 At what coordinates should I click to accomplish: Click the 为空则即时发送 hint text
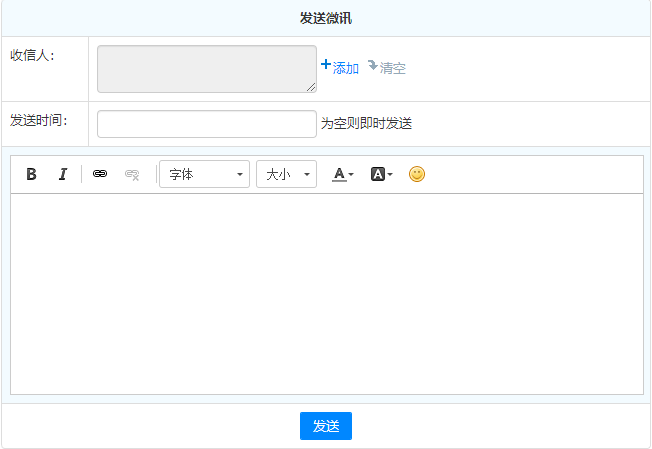(366, 124)
